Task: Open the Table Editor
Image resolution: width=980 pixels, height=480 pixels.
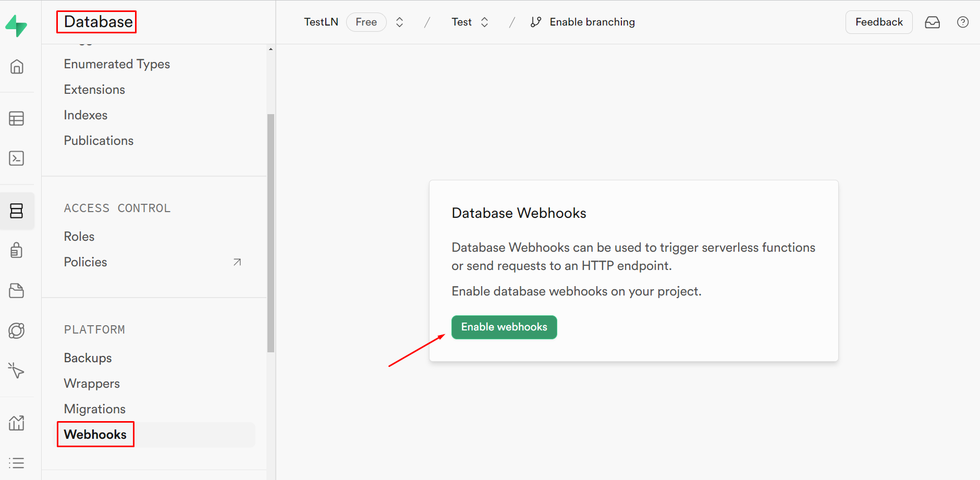Action: tap(17, 118)
